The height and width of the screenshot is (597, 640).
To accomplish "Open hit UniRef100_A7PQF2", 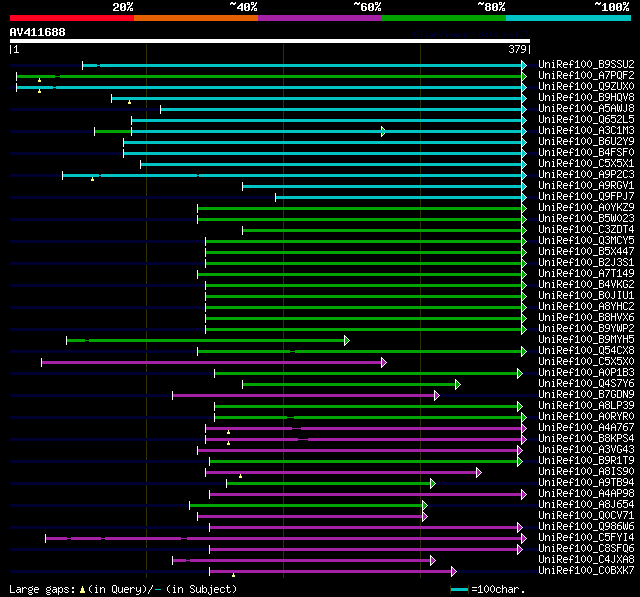I will click(x=586, y=75).
